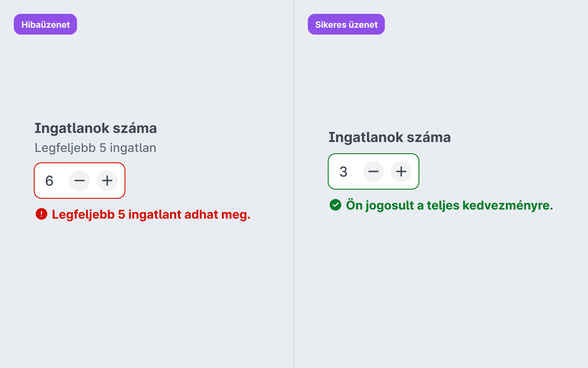Click the message Ön jogosult a teljes kedvezményre
This screenshot has height=368, width=588.
point(450,205)
